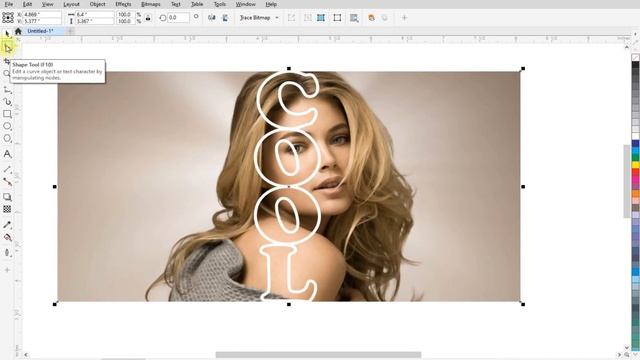This screenshot has height=360, width=640.
Task: Mirror the bitmap vertically
Action: (x=225, y=18)
